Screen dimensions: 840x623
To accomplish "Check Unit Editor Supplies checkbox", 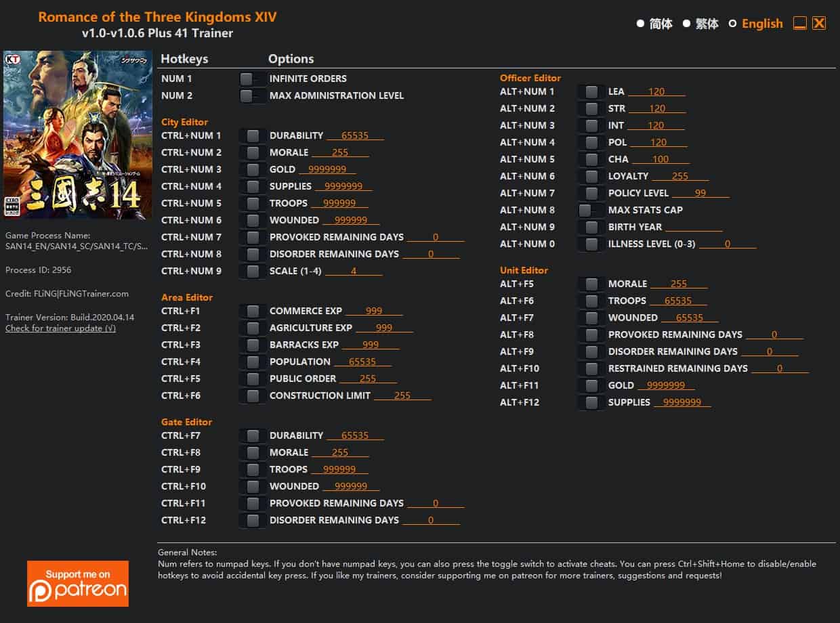I will tap(591, 402).
